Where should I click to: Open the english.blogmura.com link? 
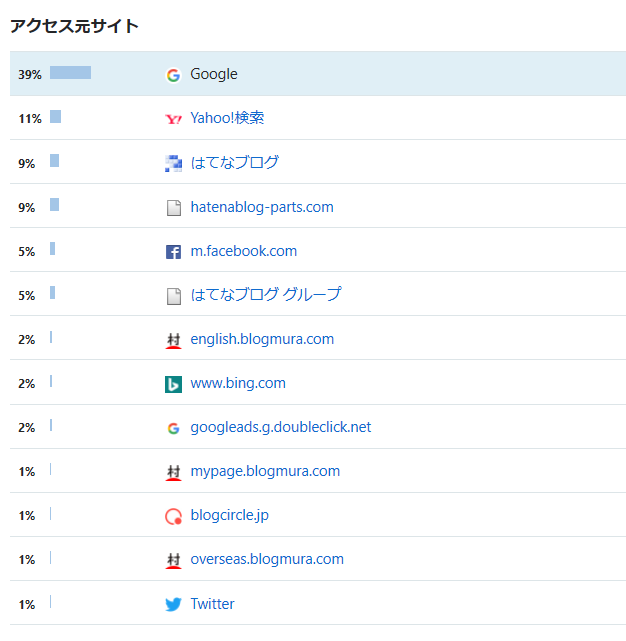[262, 339]
